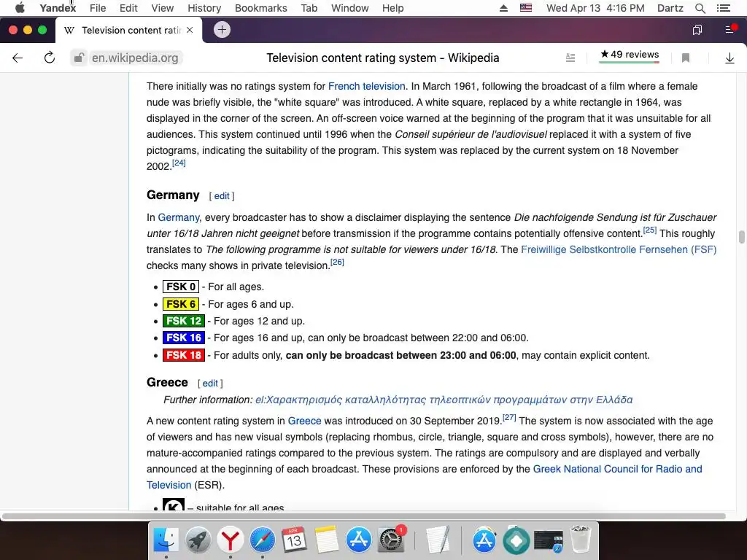This screenshot has height=560, width=747.
Task: Click the yellow FSK 6 rating badge
Action: [x=181, y=304]
